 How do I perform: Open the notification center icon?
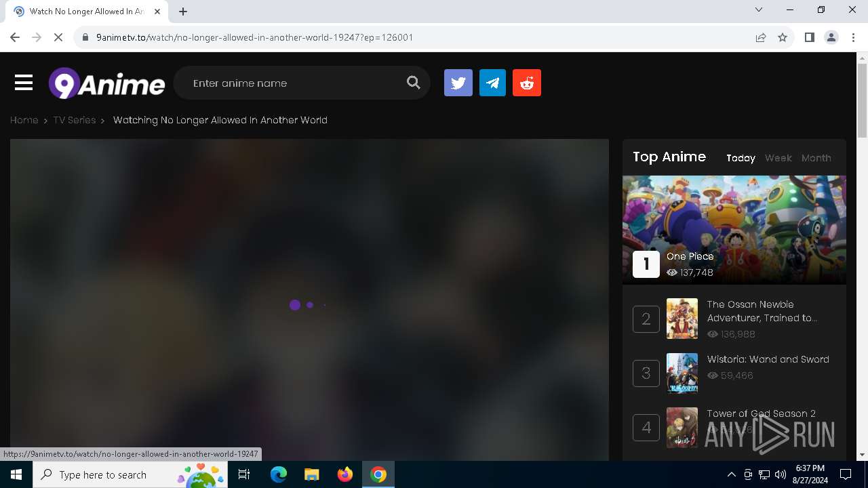tap(846, 474)
